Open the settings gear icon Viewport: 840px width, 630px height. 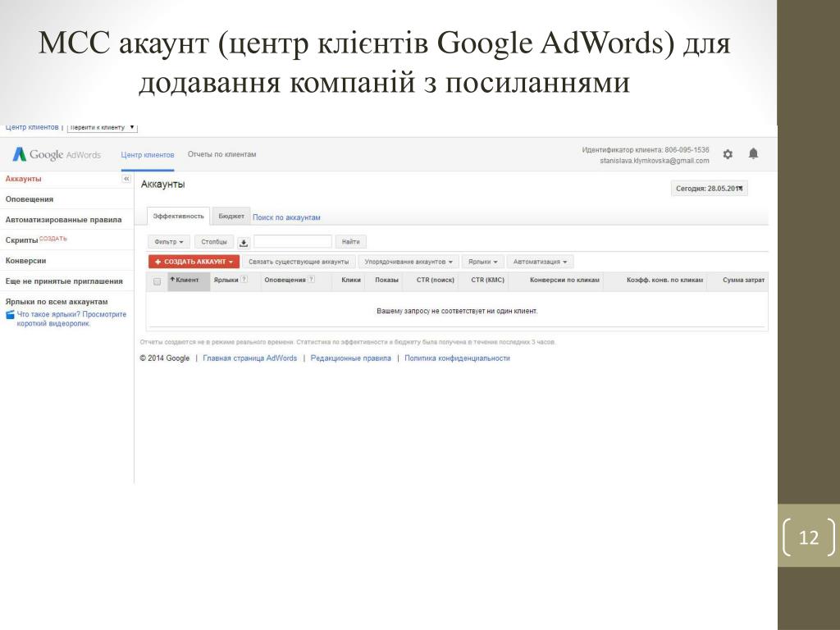pos(728,154)
